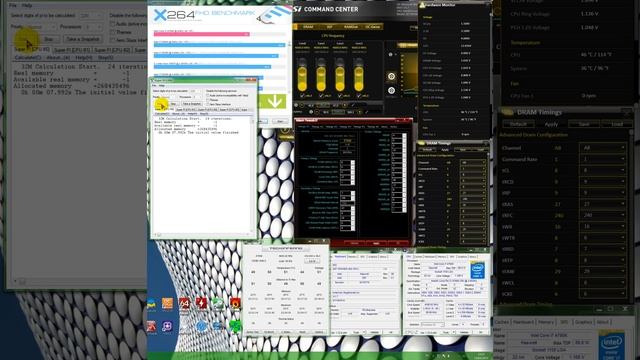
Task: Select Super PI [CPU #1] tab in center Super PI
Action: 187,110
